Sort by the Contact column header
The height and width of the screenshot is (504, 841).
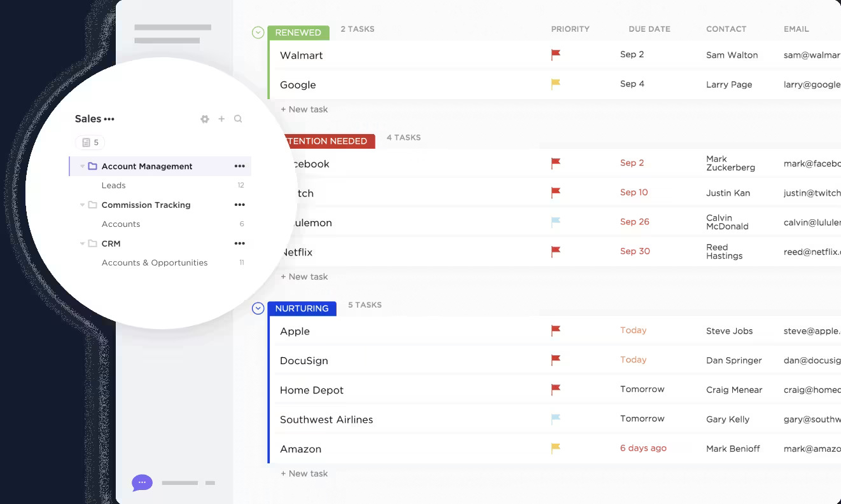pyautogui.click(x=726, y=29)
